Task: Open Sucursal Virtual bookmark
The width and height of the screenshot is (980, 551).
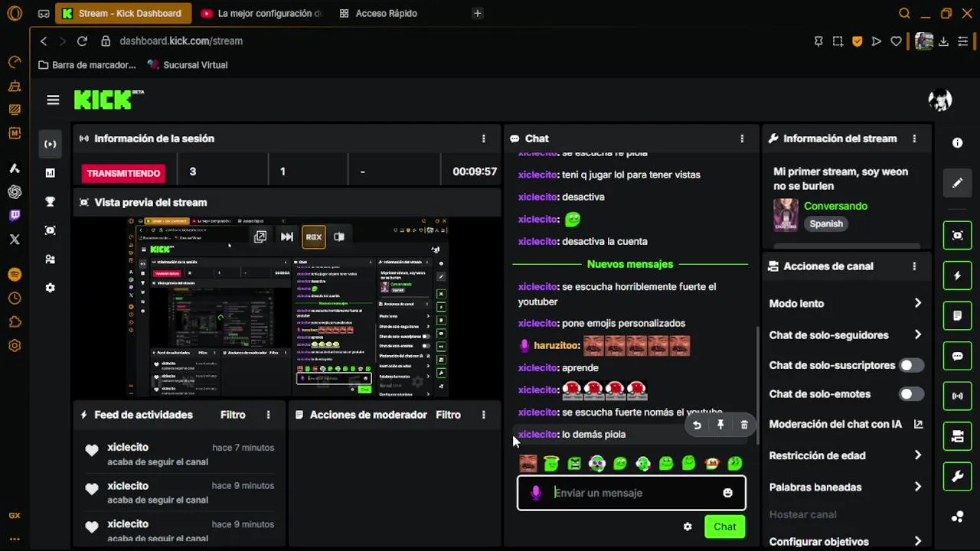Action: coord(188,65)
